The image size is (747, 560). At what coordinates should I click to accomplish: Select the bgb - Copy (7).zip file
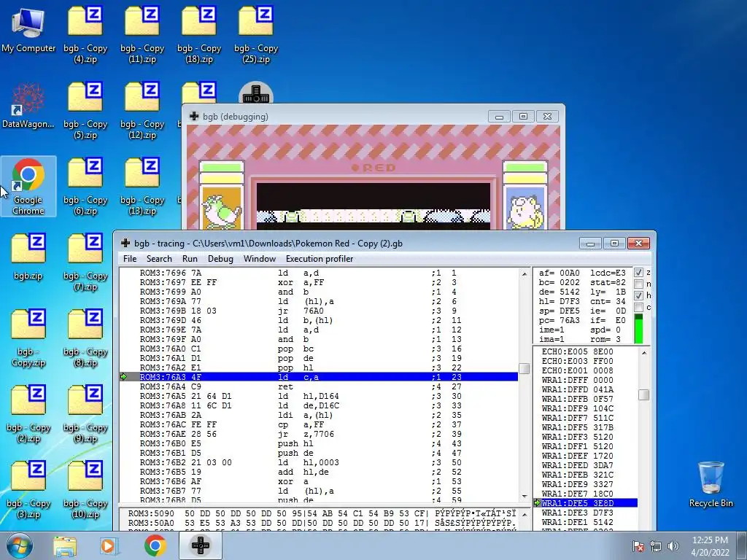(85, 262)
